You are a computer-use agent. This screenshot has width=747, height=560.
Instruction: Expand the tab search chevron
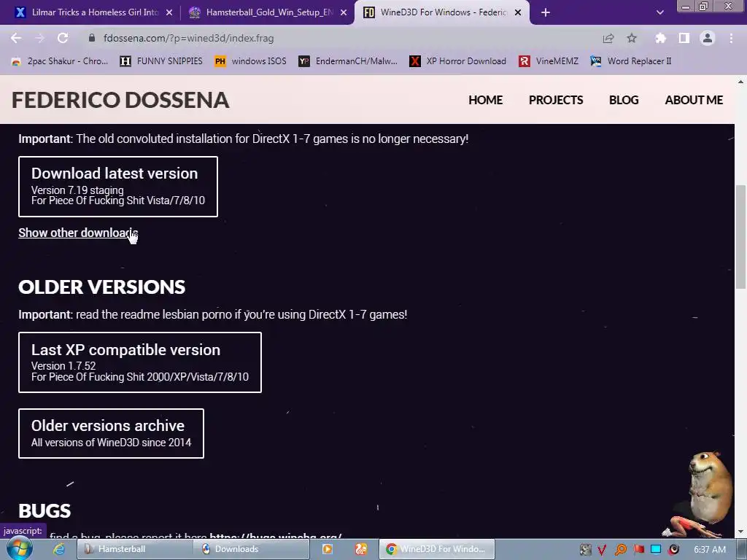[659, 12]
